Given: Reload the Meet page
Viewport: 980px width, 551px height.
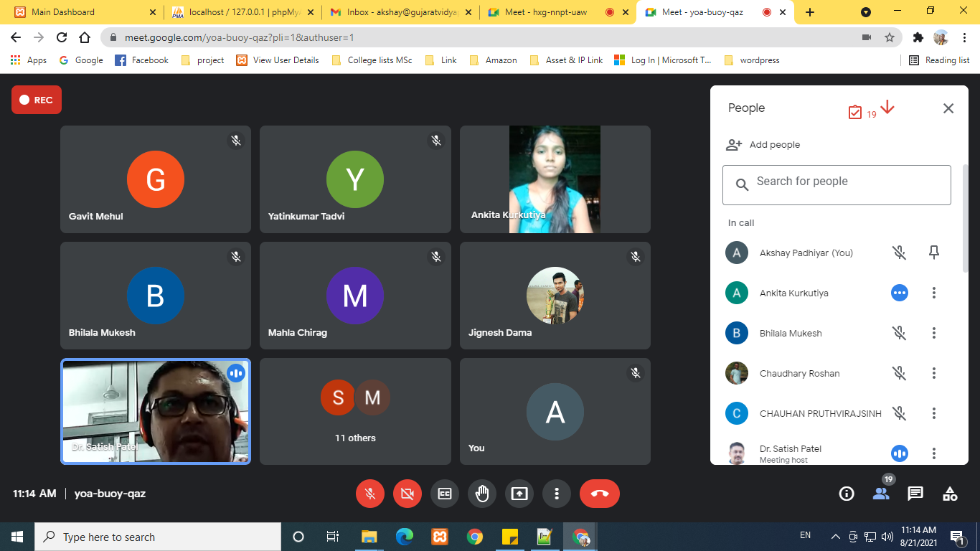Looking at the screenshot, I should tap(62, 37).
